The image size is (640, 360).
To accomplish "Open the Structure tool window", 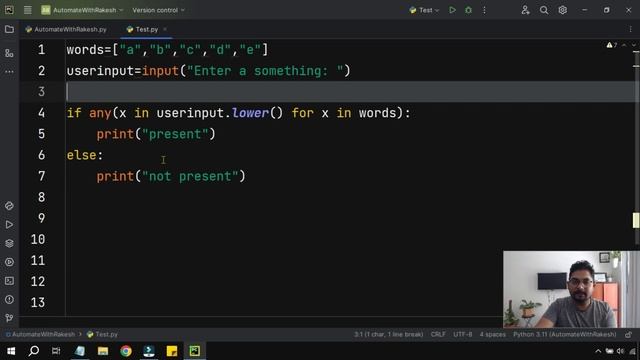I will tap(9, 53).
